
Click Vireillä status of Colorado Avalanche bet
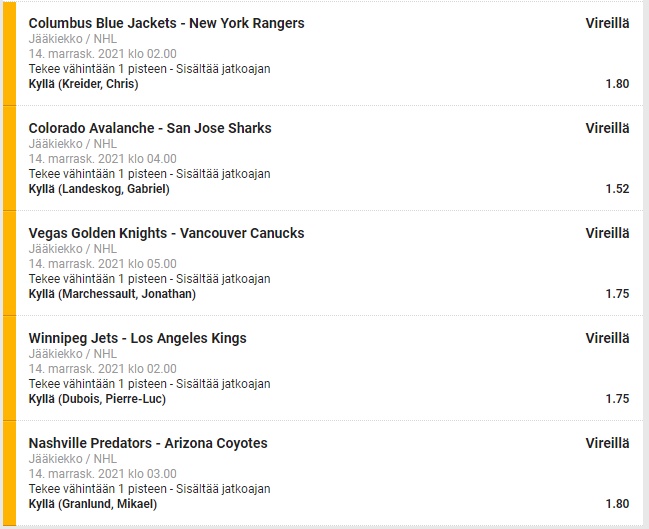pyautogui.click(x=607, y=128)
